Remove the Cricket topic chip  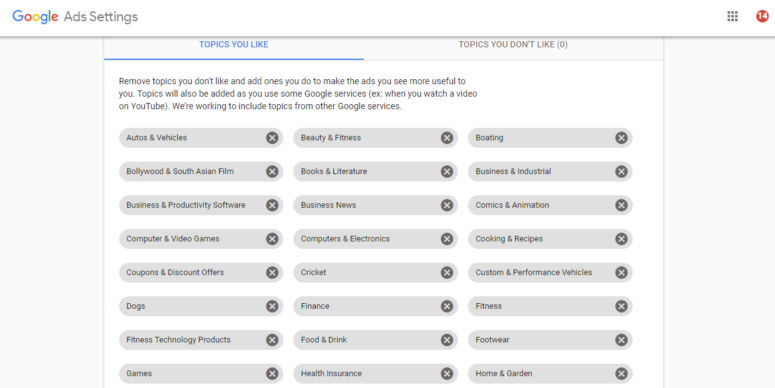click(x=447, y=272)
